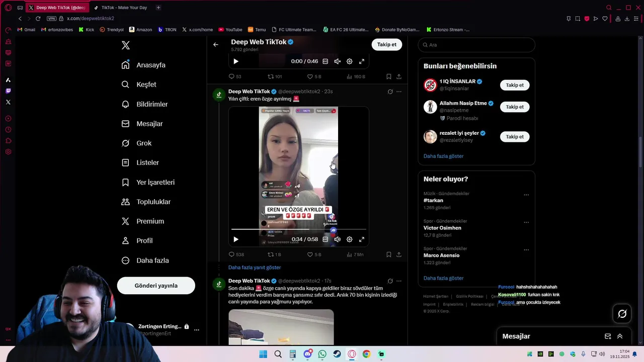Open Bildirimler in the sidebar
This screenshot has height=362, width=644.
[x=144, y=104]
